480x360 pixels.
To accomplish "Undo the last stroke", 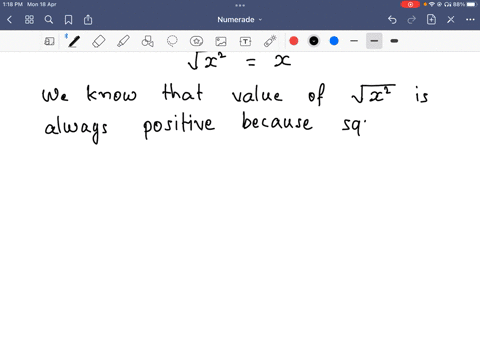I will (392, 20).
